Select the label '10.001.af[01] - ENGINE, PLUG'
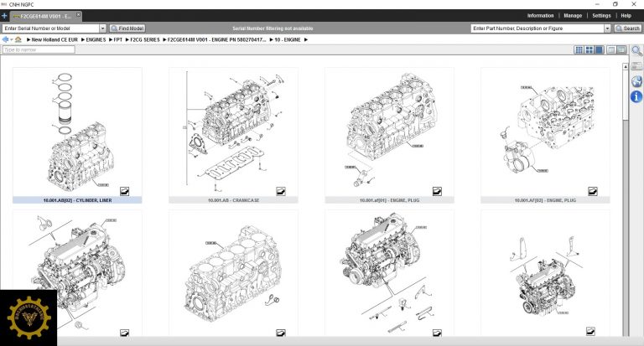Image resolution: width=644 pixels, height=346 pixels. [x=389, y=200]
